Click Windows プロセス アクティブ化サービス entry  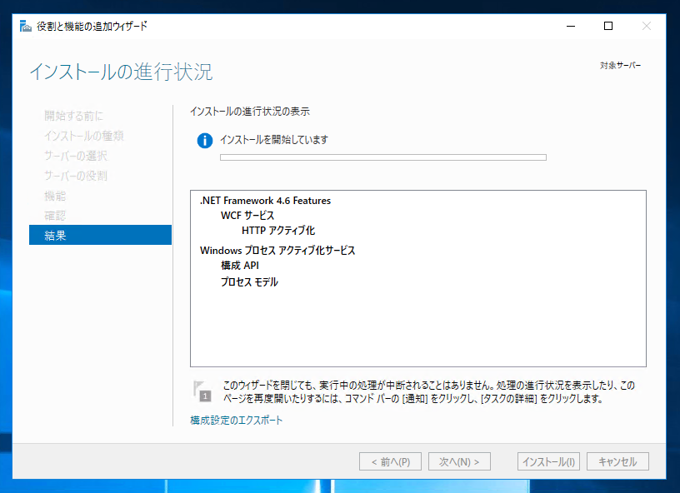pos(278,250)
